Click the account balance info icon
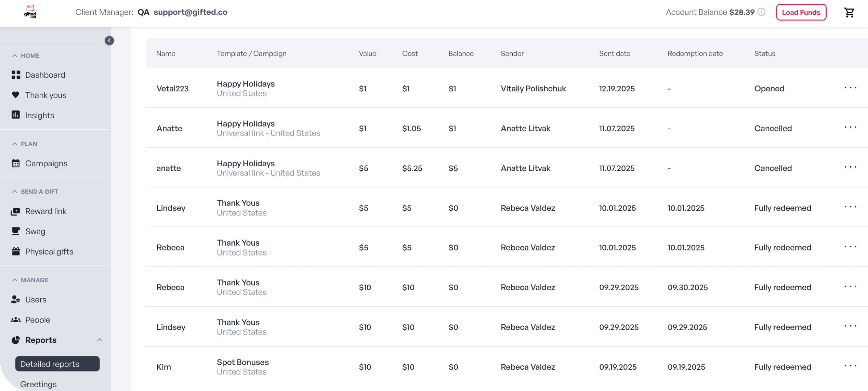 pyautogui.click(x=761, y=12)
